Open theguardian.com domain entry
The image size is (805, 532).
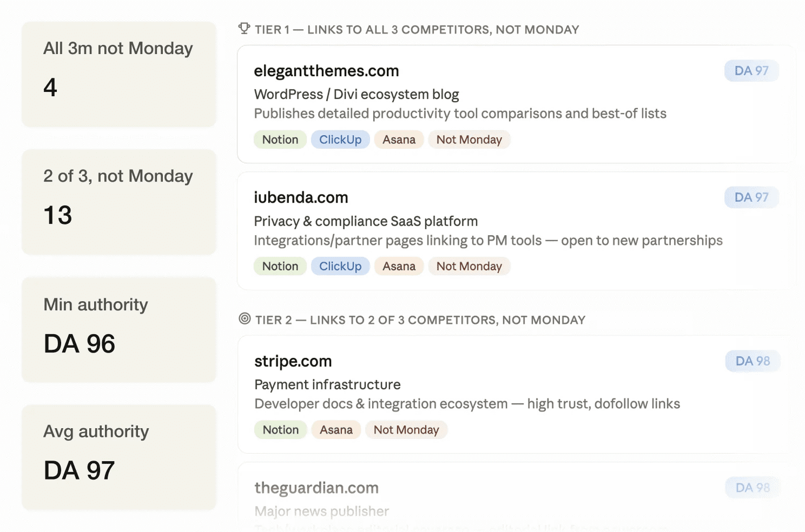pos(316,488)
